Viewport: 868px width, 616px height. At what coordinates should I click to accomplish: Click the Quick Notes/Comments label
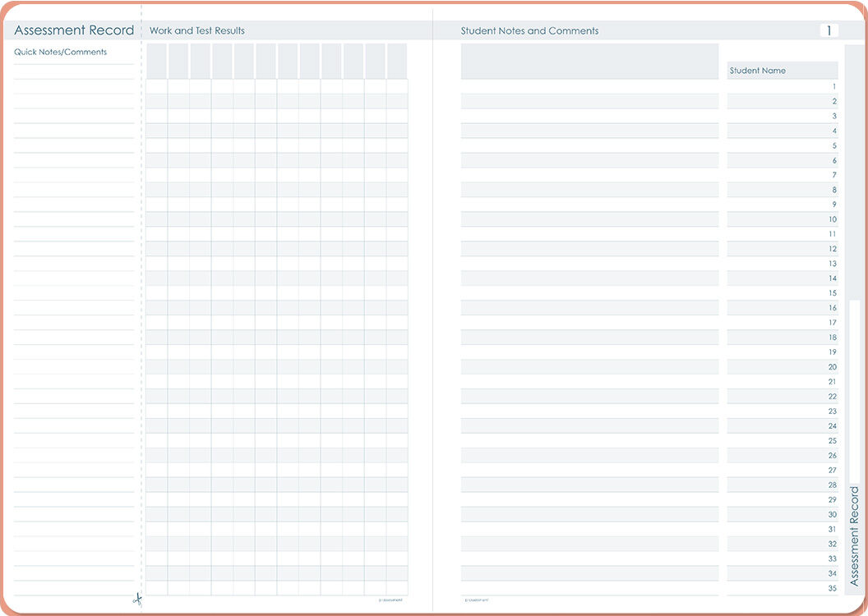61,53
